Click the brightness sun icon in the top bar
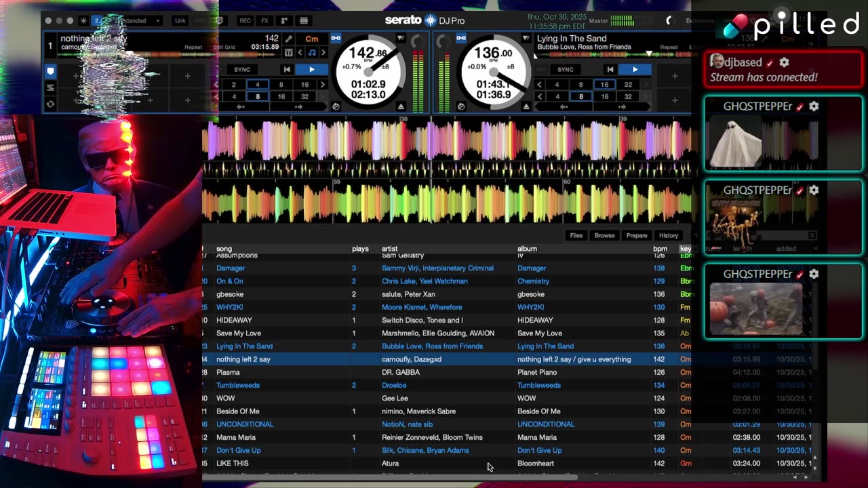Viewport: 868px width, 488px height. coord(83,21)
